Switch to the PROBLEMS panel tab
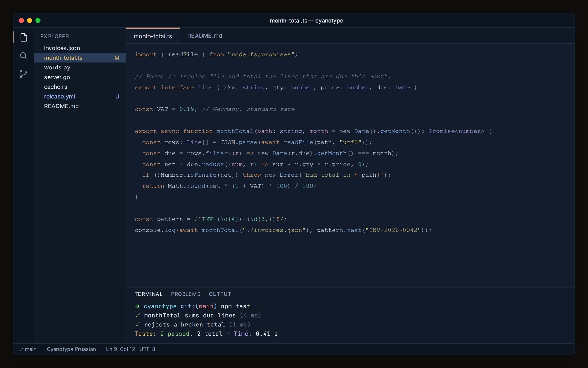The width and height of the screenshot is (588, 368). 186,294
